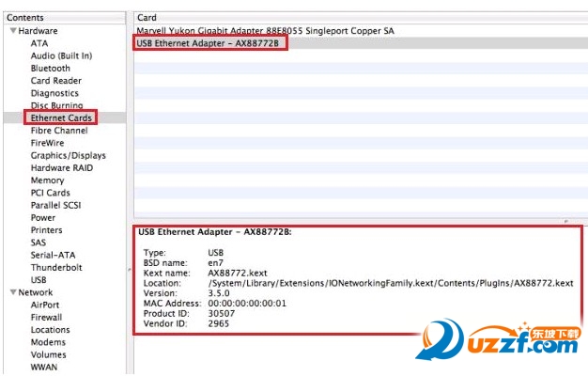The width and height of the screenshot is (588, 376).
Task: View PCI Cards details
Action: (x=50, y=193)
